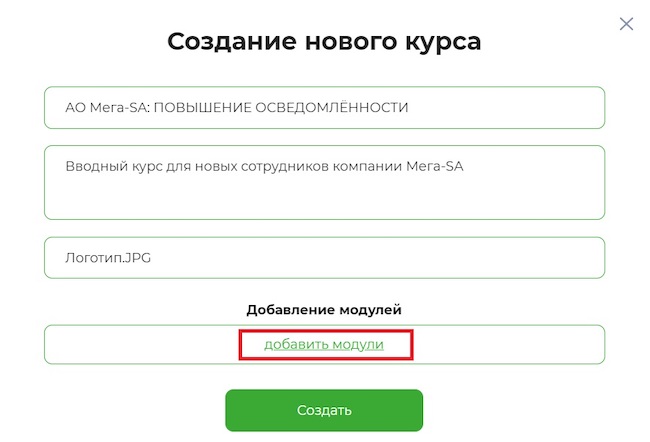Close the course creation dialog
650x442 pixels.
pyautogui.click(x=627, y=24)
